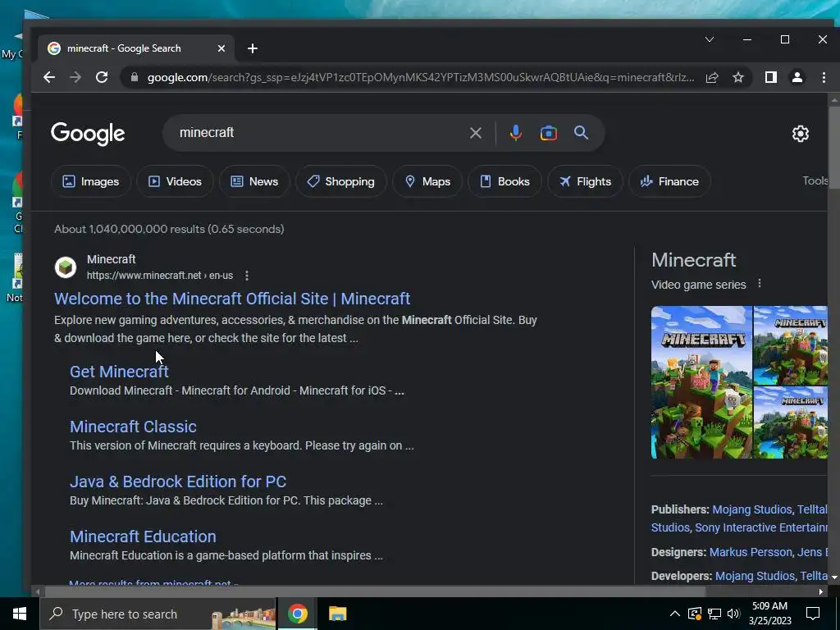Open Sony Interactive Entertainment link
The width and height of the screenshot is (840, 630).
(761, 527)
